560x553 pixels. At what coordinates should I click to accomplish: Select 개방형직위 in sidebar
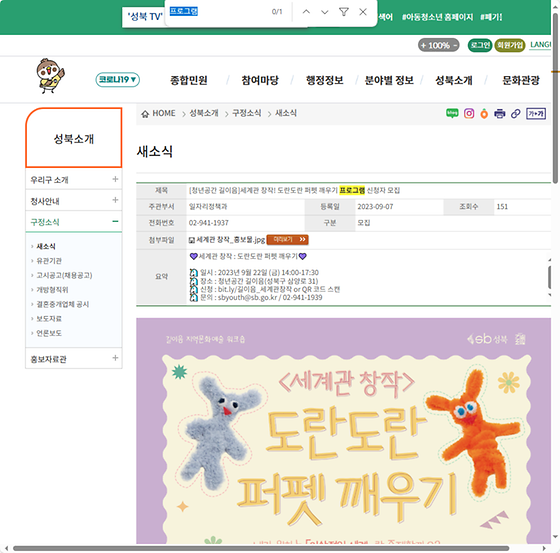click(x=52, y=290)
